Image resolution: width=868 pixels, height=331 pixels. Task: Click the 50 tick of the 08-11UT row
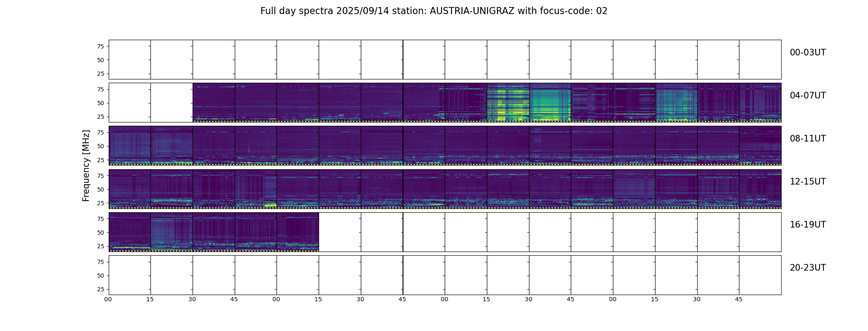pyautogui.click(x=100, y=146)
